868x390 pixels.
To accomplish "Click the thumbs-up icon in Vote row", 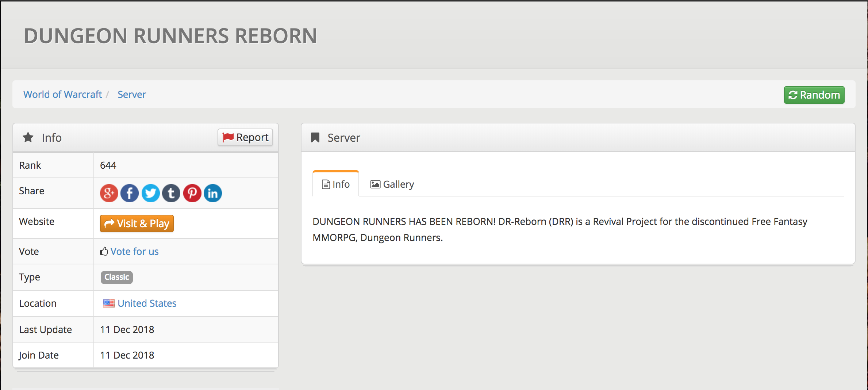I will [x=104, y=252].
